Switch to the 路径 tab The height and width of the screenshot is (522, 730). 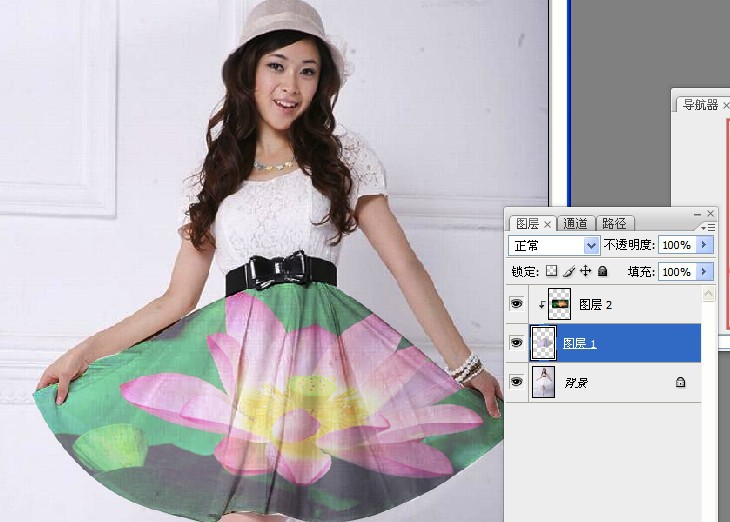(x=614, y=224)
